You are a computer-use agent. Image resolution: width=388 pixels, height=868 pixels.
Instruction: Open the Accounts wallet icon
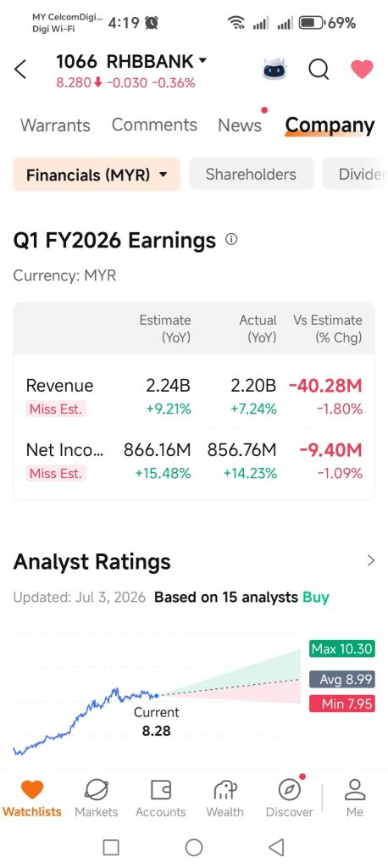(x=160, y=790)
